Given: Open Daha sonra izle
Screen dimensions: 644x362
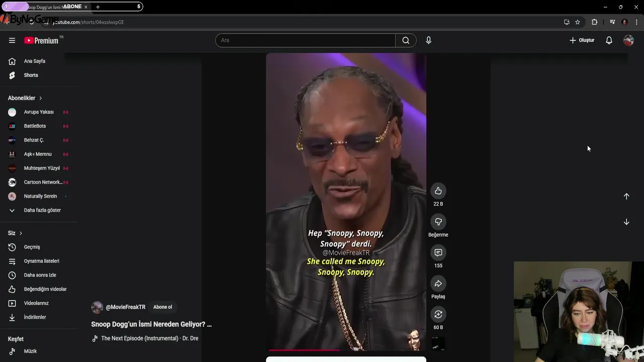Looking at the screenshot, I should tap(39, 275).
